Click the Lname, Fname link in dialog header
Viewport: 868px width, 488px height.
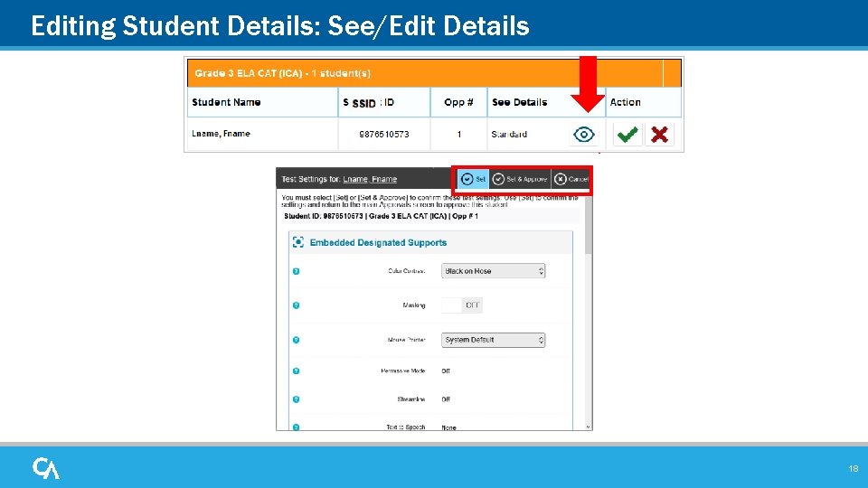click(x=370, y=179)
